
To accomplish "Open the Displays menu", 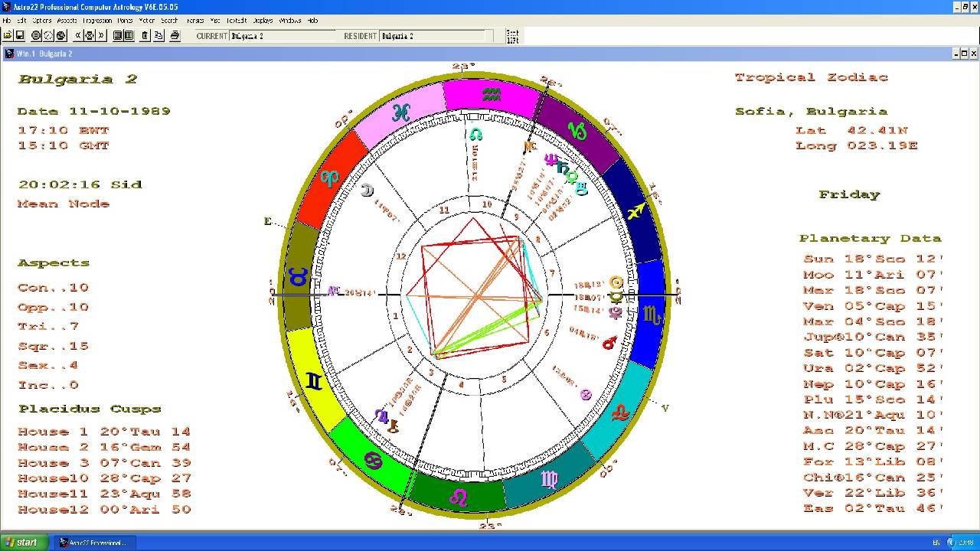I will point(263,21).
